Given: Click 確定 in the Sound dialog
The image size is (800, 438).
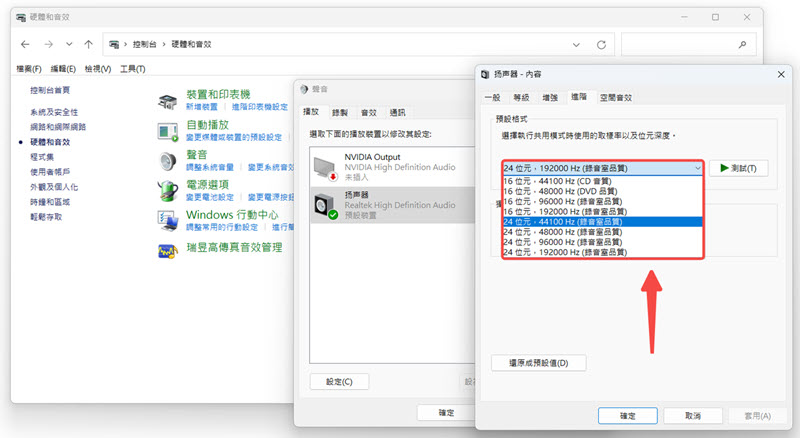Looking at the screenshot, I should pos(446,412).
